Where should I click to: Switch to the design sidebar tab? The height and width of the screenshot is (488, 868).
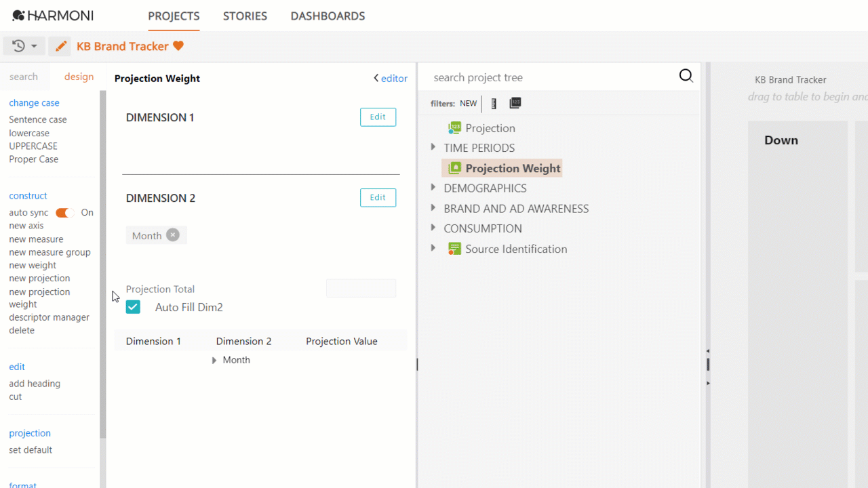point(79,77)
